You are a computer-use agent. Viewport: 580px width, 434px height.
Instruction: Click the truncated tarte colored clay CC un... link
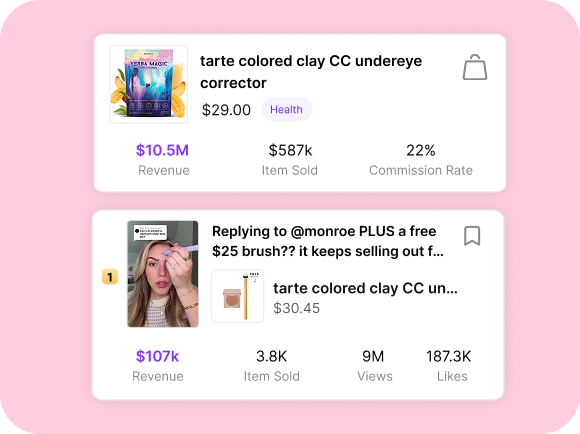click(x=365, y=288)
